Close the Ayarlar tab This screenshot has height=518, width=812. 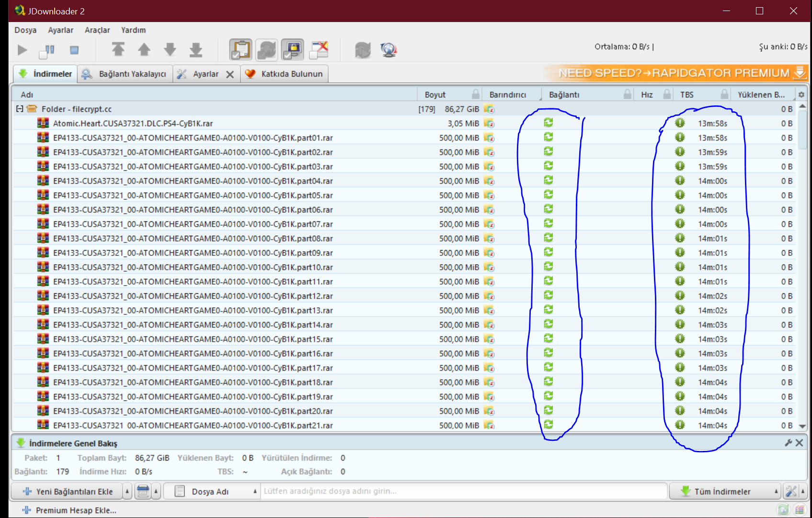coord(230,74)
